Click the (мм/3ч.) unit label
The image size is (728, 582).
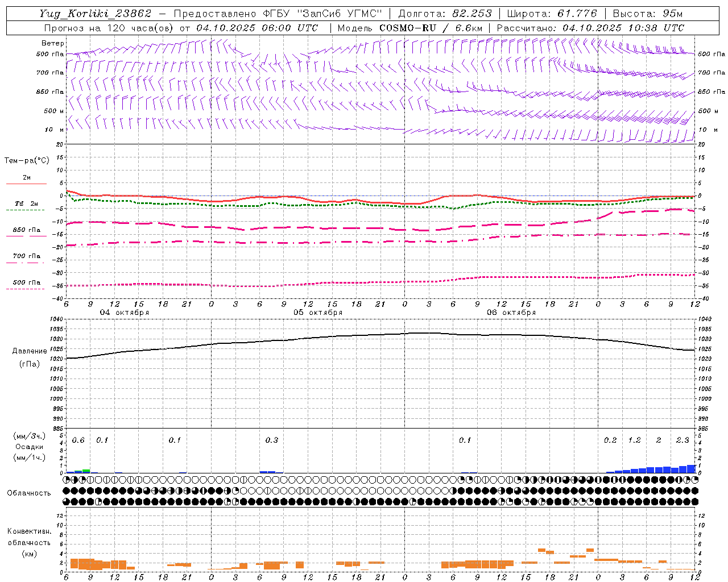(x=30, y=436)
